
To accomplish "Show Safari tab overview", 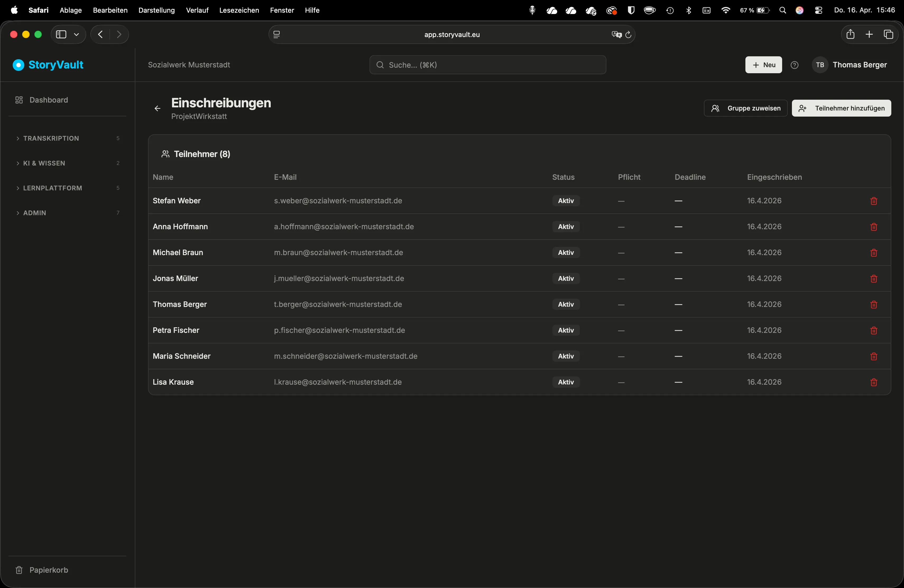I will coord(888,35).
